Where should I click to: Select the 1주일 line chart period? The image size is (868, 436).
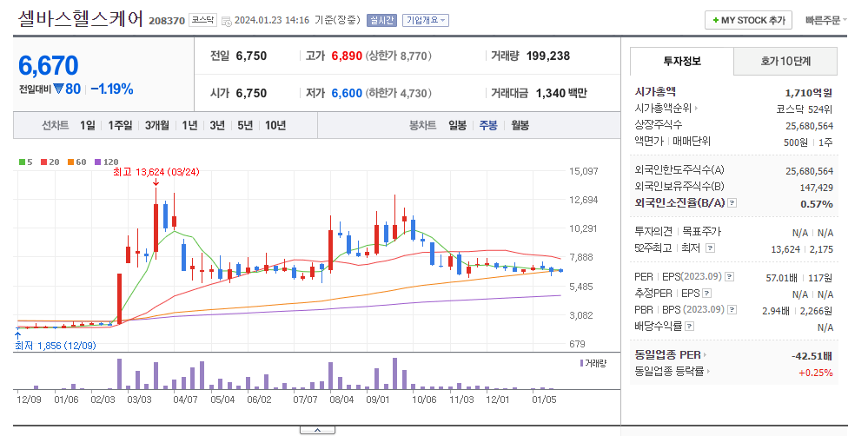pyautogui.click(x=120, y=126)
